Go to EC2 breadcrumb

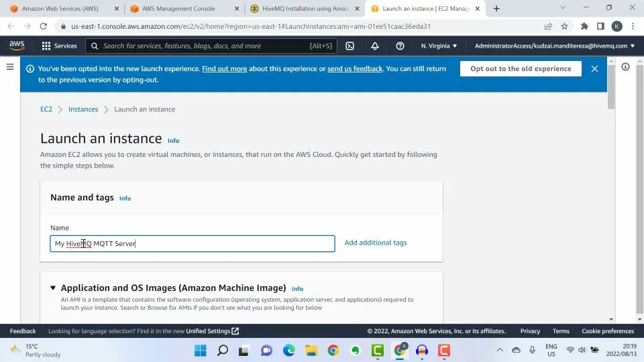coord(46,109)
